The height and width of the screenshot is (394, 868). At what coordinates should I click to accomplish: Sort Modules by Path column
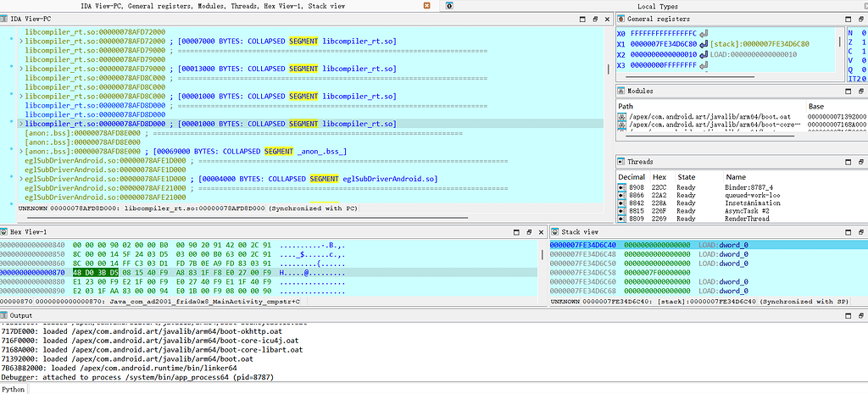point(711,106)
